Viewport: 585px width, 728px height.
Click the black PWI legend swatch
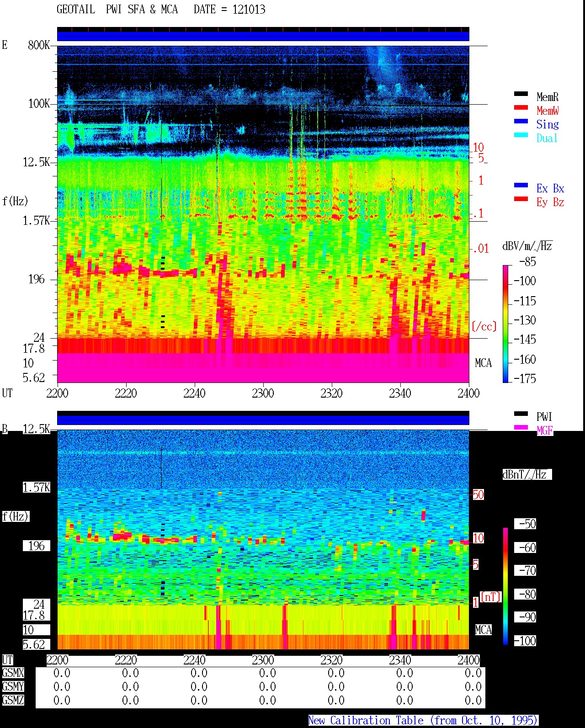click(x=521, y=414)
